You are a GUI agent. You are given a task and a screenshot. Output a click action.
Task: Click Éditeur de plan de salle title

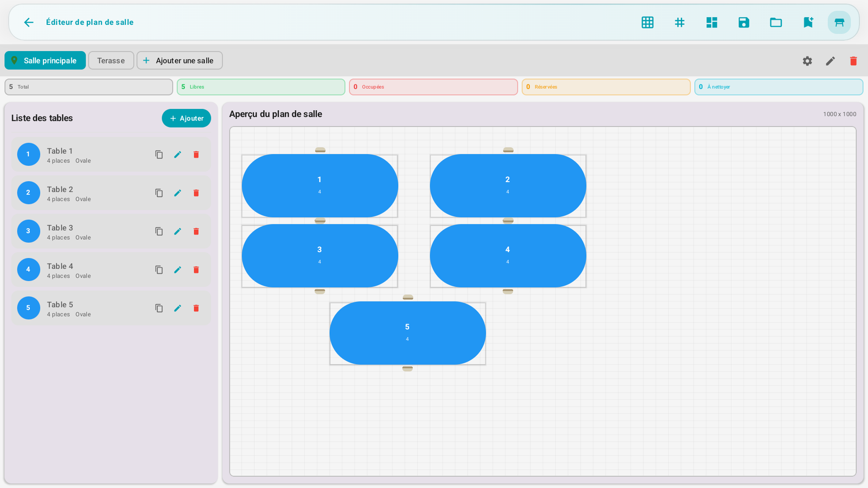coord(90,22)
